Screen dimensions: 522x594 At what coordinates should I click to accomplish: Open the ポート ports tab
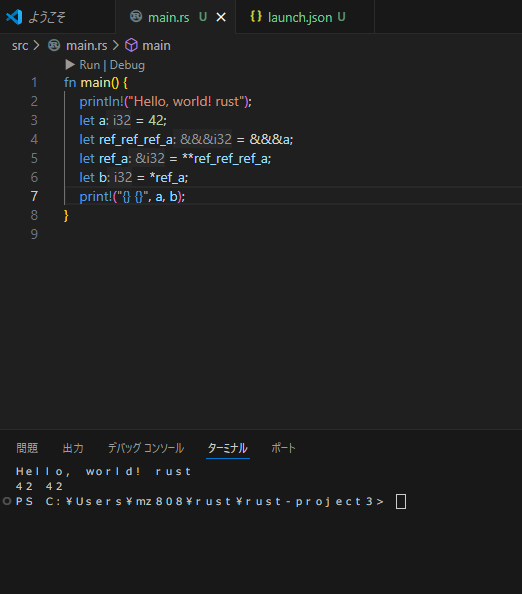point(283,448)
